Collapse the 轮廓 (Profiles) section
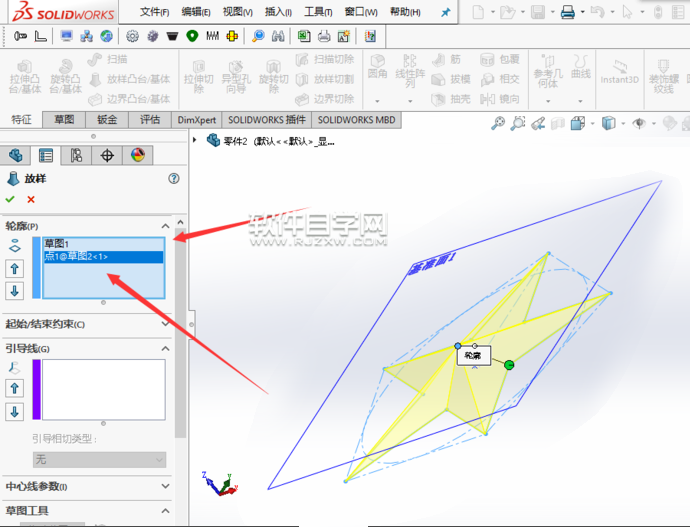Screen dimensions: 690x527 pos(167,226)
